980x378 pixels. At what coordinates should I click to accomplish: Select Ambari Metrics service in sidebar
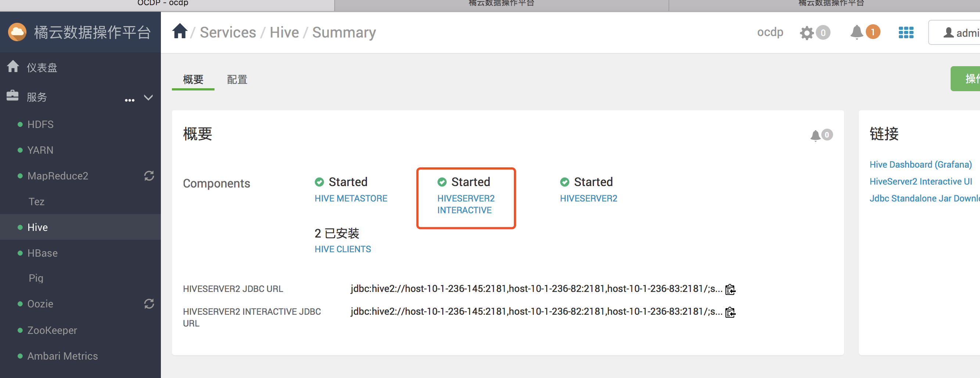coord(62,356)
